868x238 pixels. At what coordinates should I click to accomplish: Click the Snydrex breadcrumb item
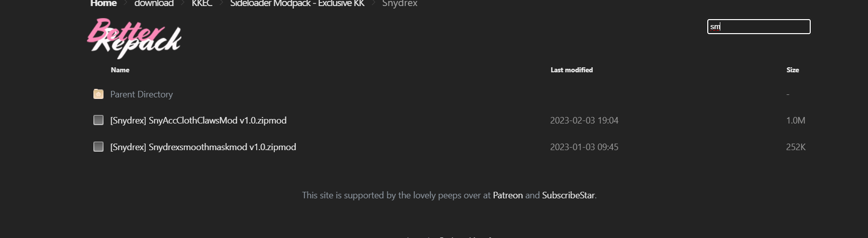[x=399, y=4]
